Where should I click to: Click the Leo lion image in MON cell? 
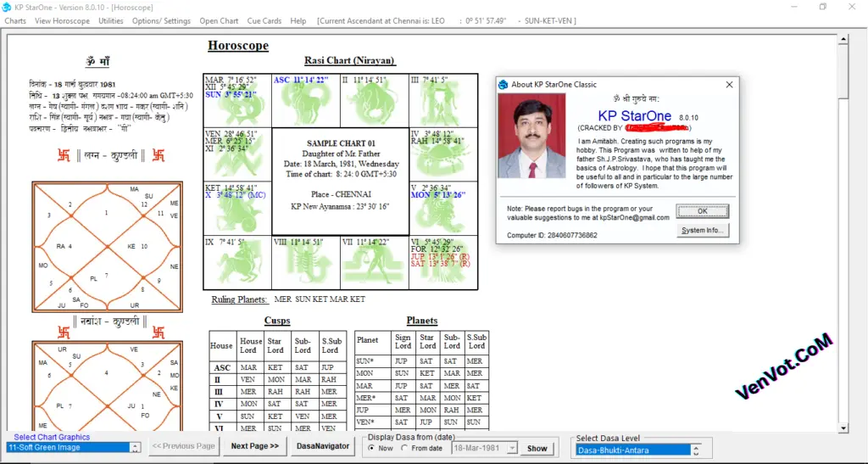click(x=444, y=213)
